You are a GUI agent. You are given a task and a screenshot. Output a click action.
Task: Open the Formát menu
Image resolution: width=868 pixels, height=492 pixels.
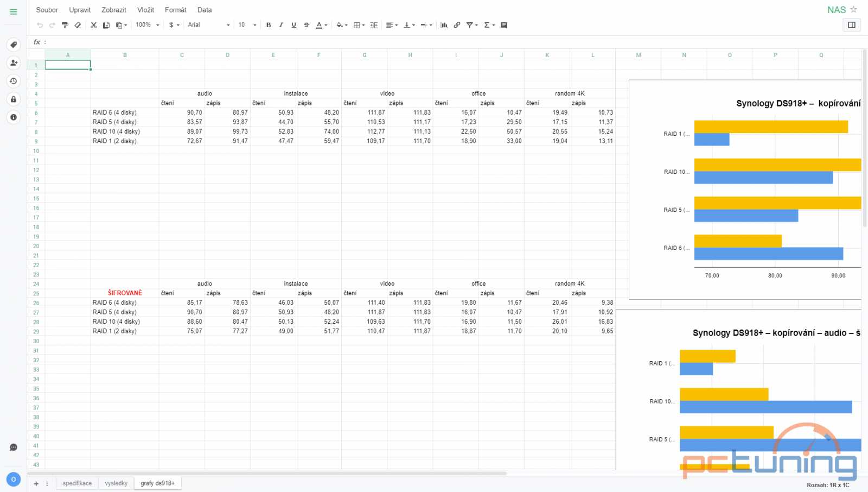(x=176, y=10)
